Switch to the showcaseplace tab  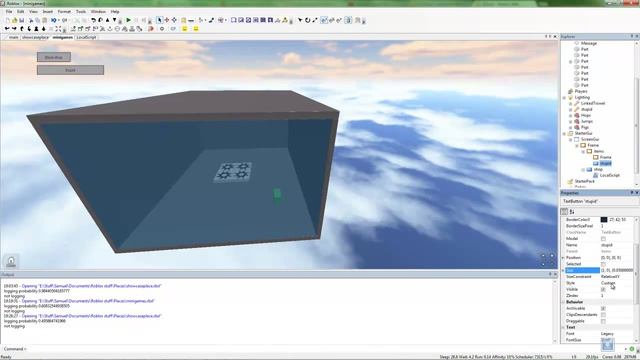(x=35, y=37)
